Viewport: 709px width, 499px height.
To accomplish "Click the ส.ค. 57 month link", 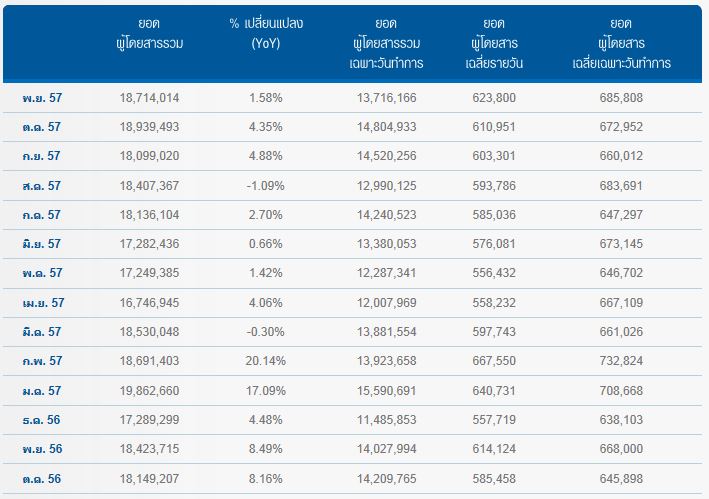I will click(42, 185).
